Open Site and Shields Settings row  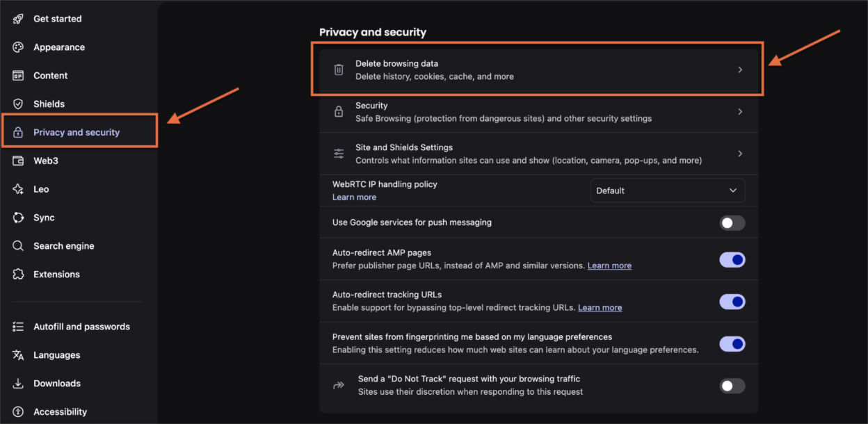click(538, 154)
